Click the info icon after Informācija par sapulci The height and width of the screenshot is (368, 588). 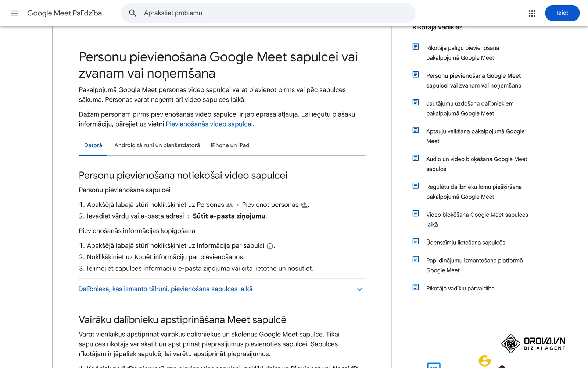[270, 246]
